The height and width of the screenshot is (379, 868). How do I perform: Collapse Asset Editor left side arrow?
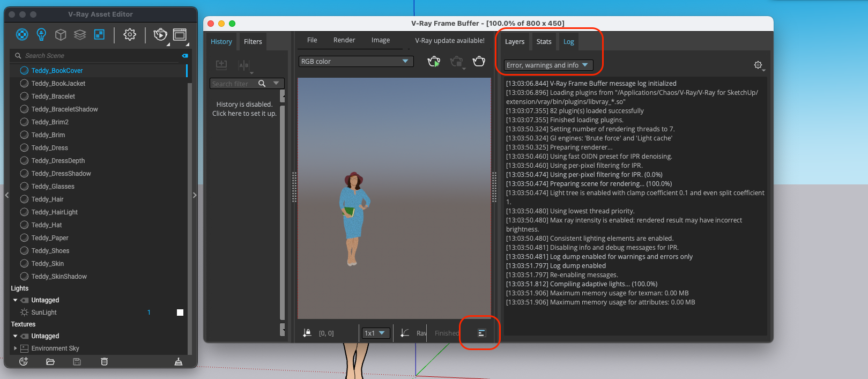pos(7,195)
